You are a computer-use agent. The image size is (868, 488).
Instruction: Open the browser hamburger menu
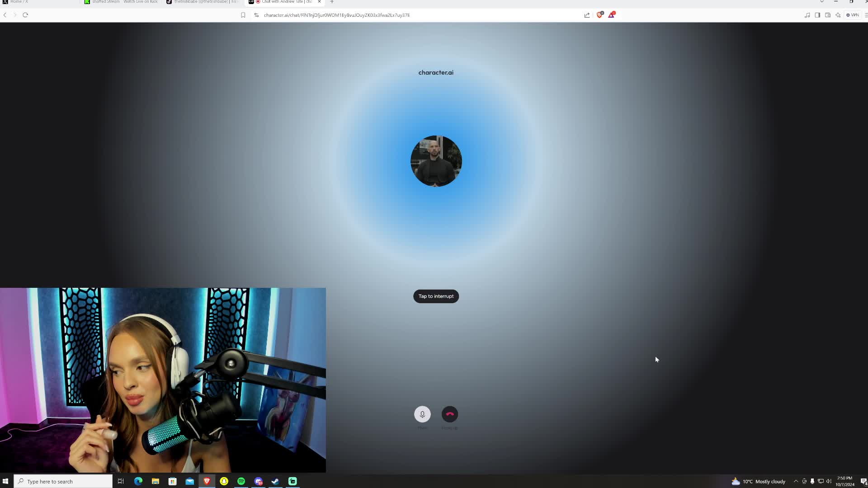pyautogui.click(x=865, y=15)
